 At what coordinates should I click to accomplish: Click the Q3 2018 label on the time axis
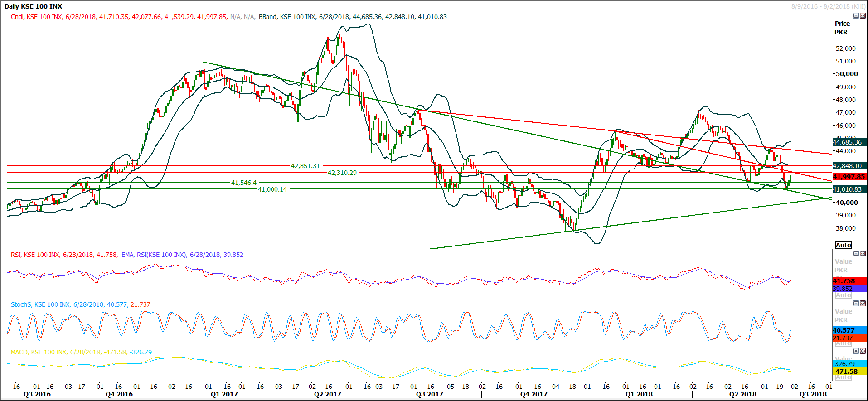[813, 394]
